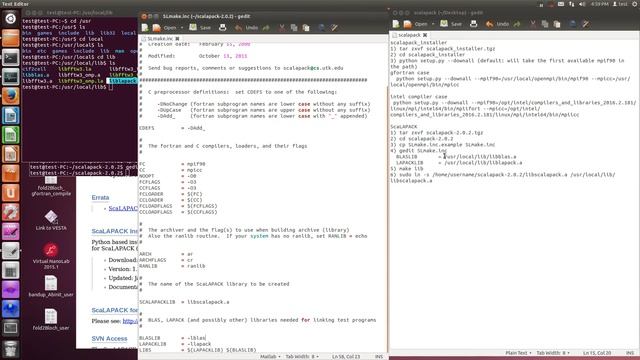Viewport: 640px width, 360px height.
Task: Open network indicator in top panel
Action: (571, 4)
